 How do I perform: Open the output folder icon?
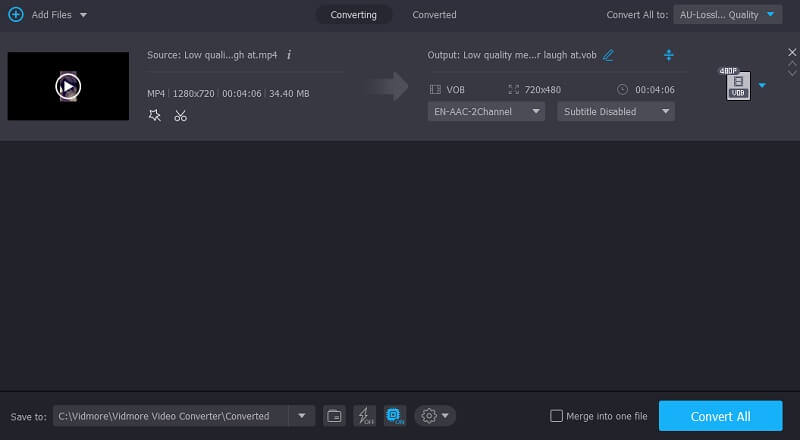[x=335, y=415]
